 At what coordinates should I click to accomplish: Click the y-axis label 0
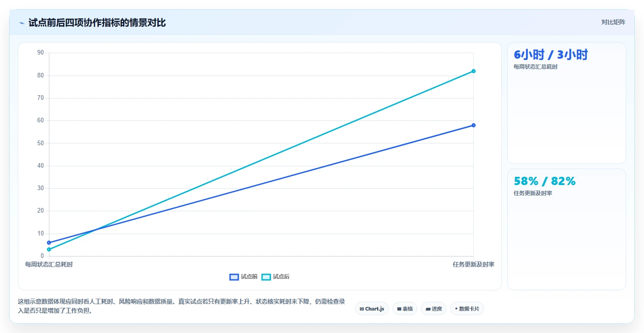tap(42, 256)
